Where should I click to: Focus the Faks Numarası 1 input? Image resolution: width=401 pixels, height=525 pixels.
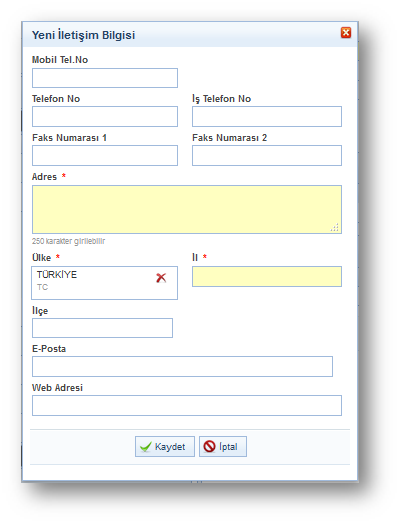(x=105, y=155)
